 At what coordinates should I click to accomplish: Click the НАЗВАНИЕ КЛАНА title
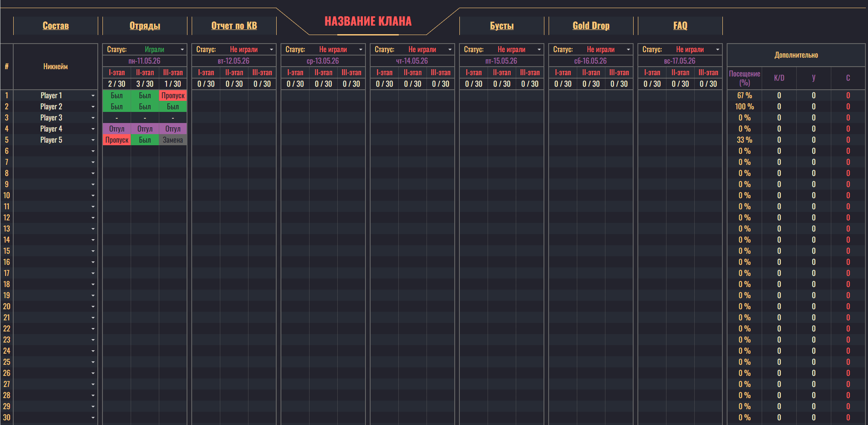click(x=368, y=21)
